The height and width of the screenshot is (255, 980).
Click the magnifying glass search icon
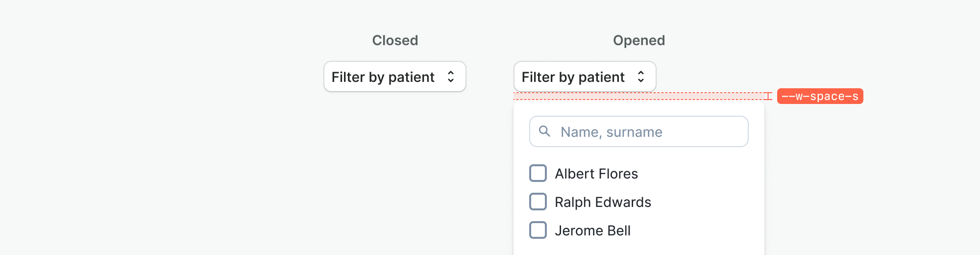click(x=544, y=131)
